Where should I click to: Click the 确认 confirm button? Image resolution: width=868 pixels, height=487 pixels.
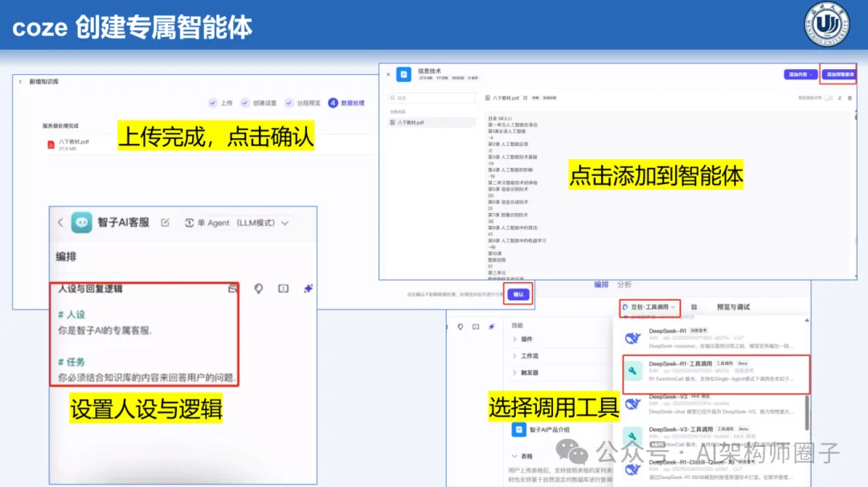point(518,294)
